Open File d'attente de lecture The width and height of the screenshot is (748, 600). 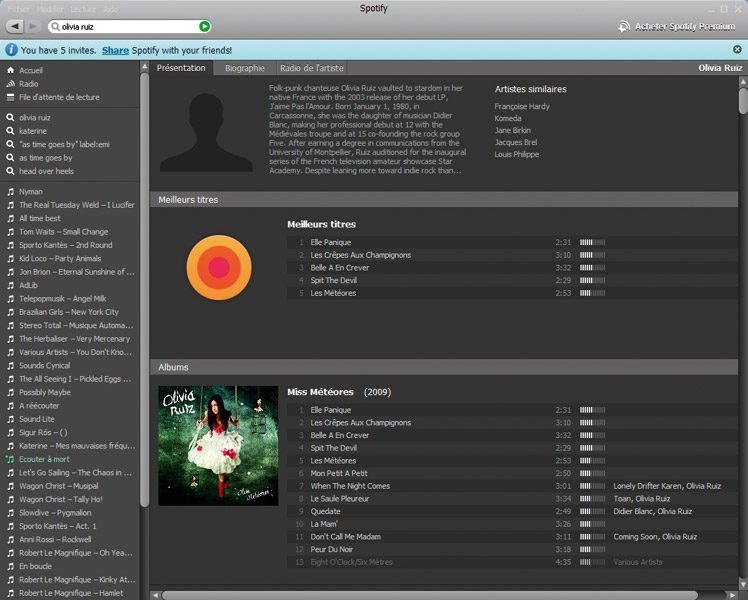pos(59,97)
